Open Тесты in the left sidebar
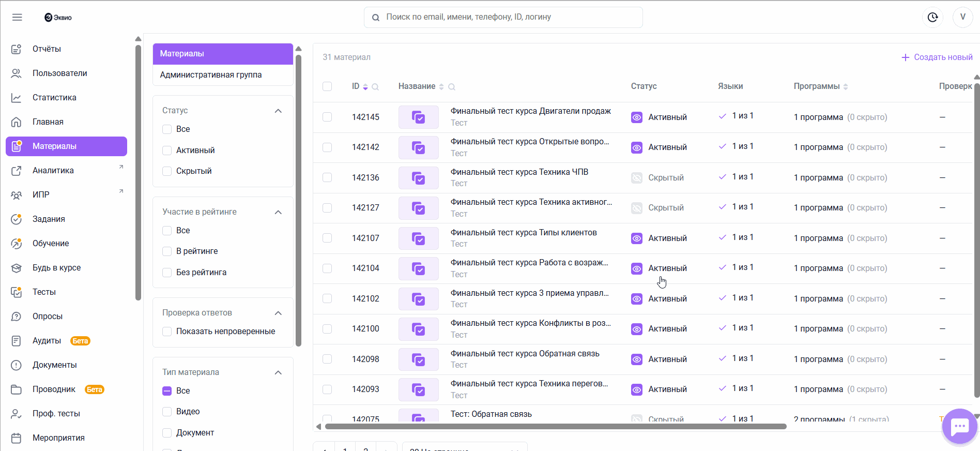 point(44,292)
